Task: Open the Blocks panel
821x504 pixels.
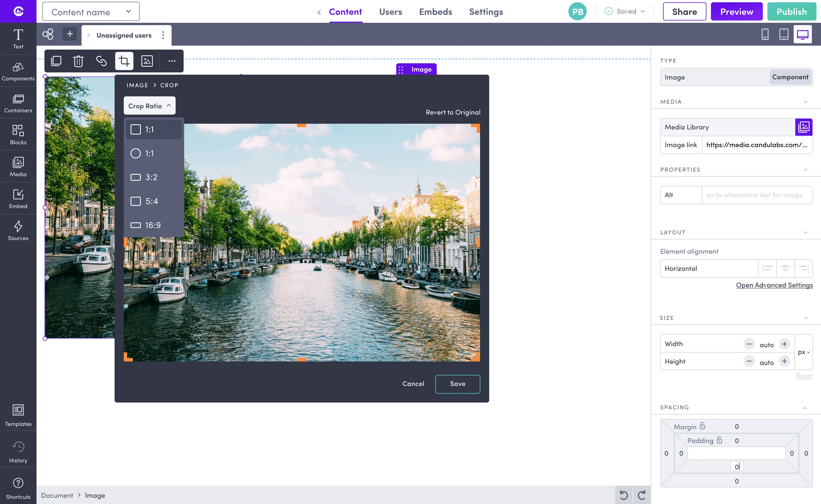Action: (x=18, y=135)
